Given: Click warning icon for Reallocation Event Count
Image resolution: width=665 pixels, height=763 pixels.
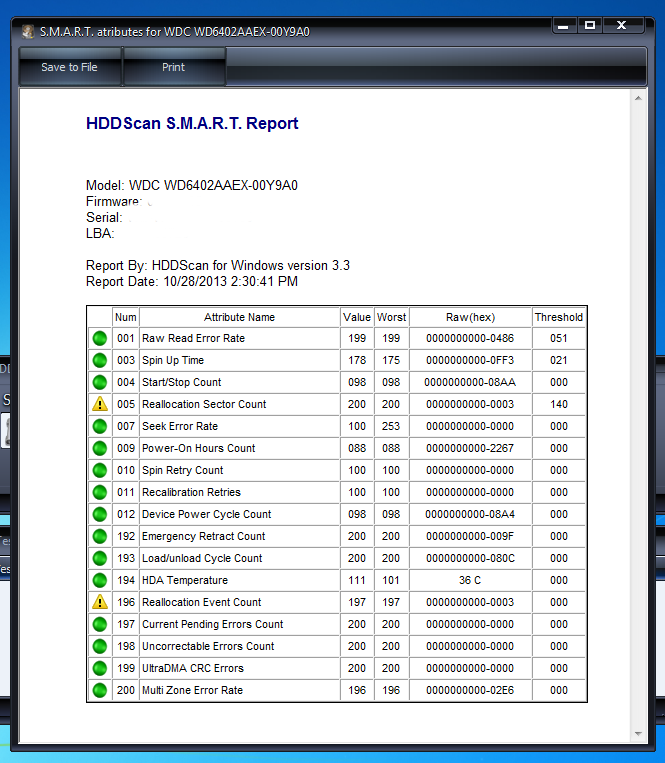Looking at the screenshot, I should 100,602.
